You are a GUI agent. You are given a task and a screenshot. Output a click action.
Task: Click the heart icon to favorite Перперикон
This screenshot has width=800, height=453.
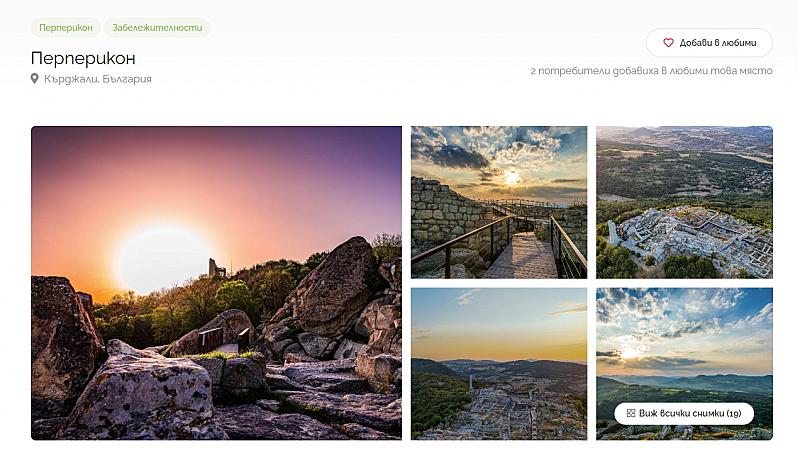coord(668,43)
